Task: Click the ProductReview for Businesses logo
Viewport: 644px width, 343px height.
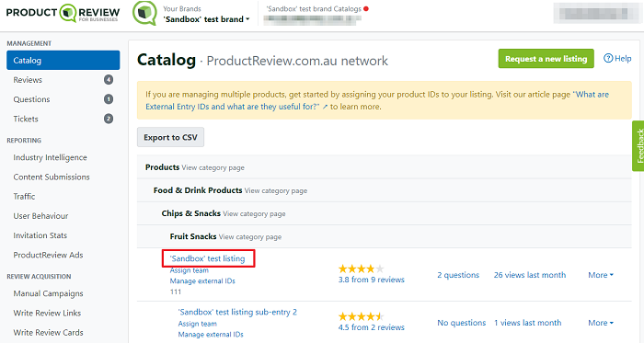Action: pos(63,13)
